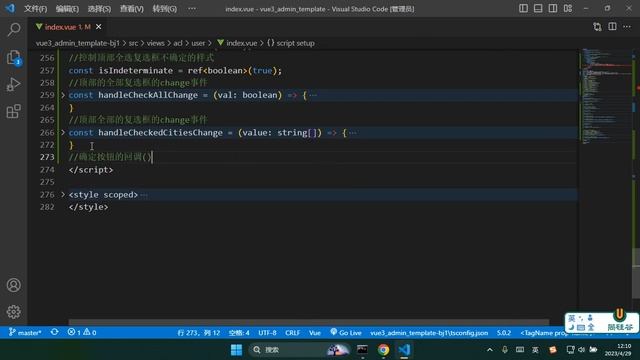
Task: Toggle primary side bar layout icon
Action: pos(523,8)
